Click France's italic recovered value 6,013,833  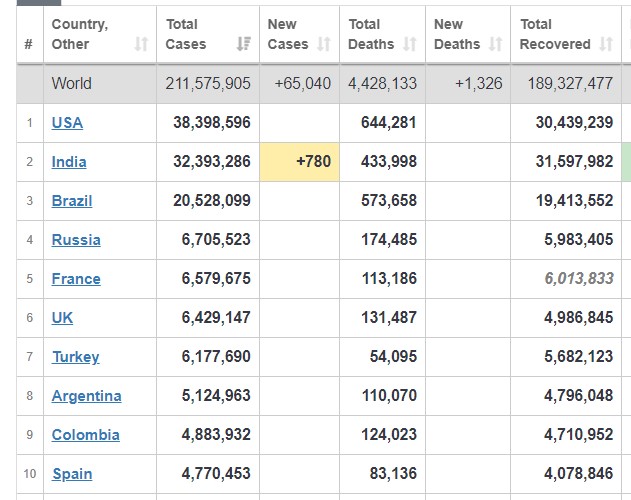579,278
